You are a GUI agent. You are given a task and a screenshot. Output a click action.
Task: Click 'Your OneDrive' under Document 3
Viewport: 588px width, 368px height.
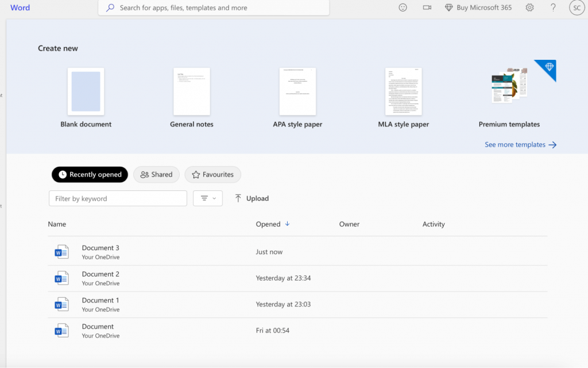click(100, 257)
